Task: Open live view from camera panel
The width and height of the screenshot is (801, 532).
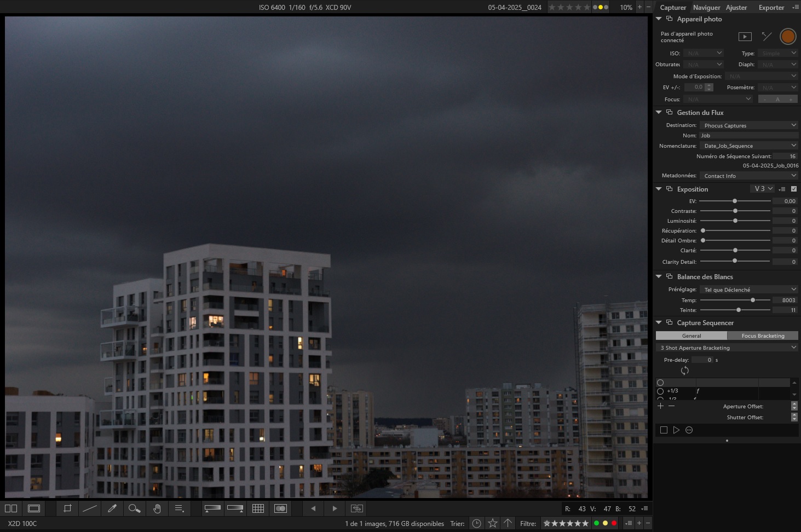Action: pyautogui.click(x=745, y=37)
